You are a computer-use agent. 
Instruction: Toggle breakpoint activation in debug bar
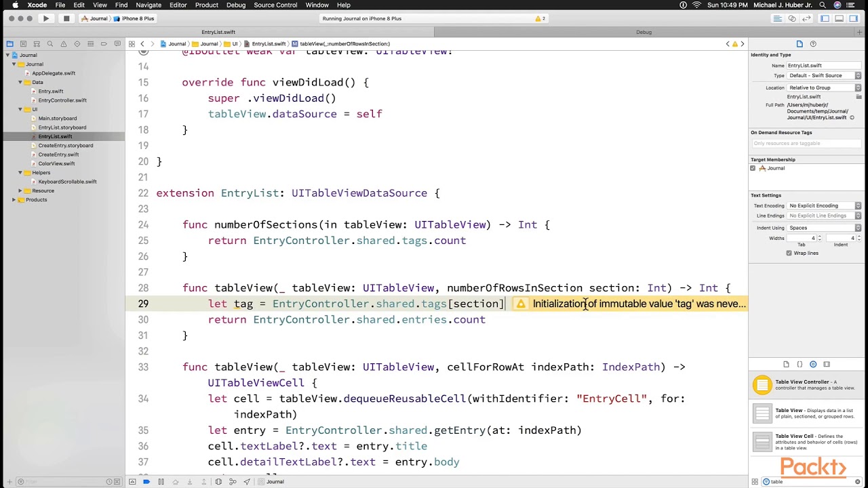point(146,482)
